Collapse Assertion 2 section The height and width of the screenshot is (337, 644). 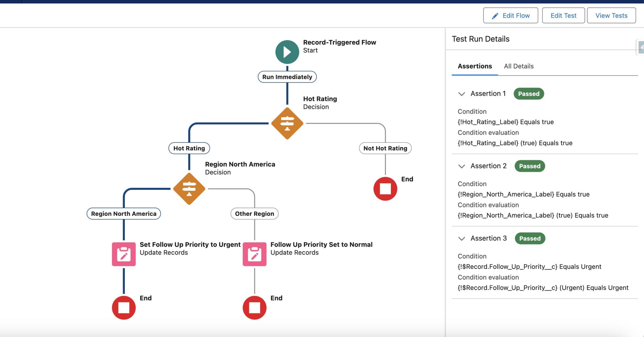(x=461, y=166)
